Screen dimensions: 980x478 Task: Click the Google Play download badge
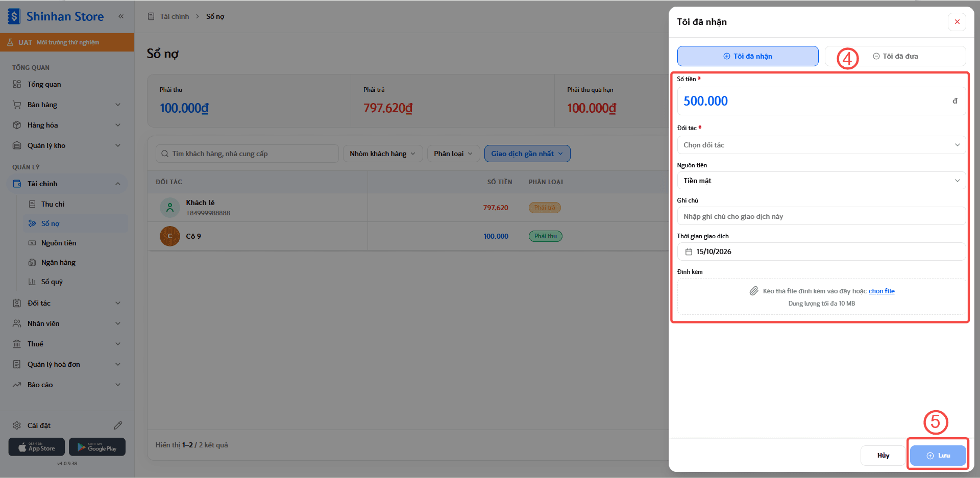[97, 447]
